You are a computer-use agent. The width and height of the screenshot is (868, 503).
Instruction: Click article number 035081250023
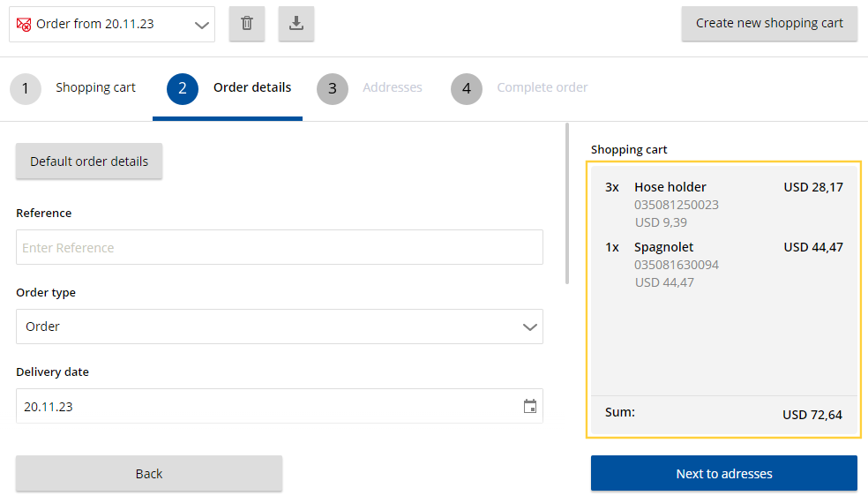tap(677, 205)
